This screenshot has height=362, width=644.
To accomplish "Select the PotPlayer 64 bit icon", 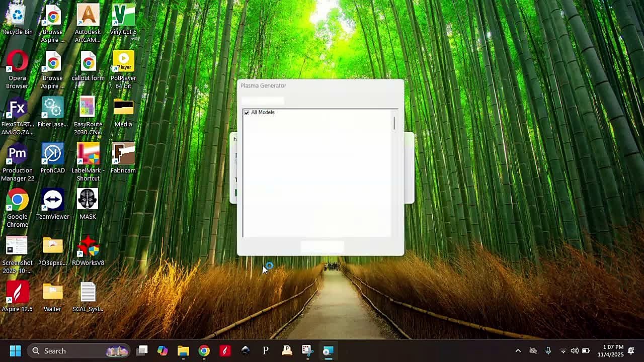I will click(123, 70).
